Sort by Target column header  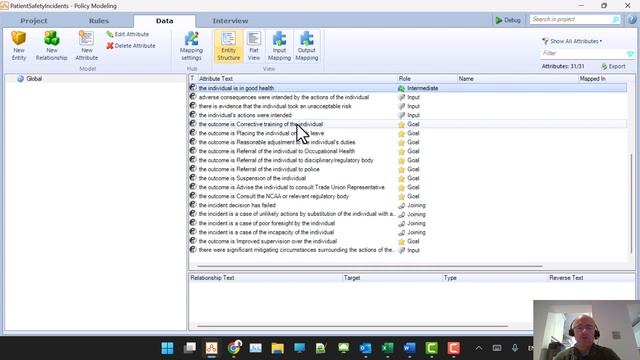coord(393,278)
